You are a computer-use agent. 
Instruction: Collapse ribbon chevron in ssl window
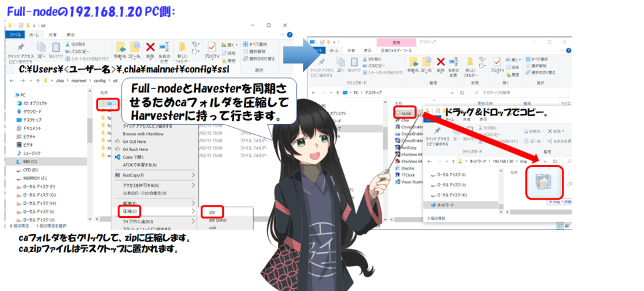[284, 35]
